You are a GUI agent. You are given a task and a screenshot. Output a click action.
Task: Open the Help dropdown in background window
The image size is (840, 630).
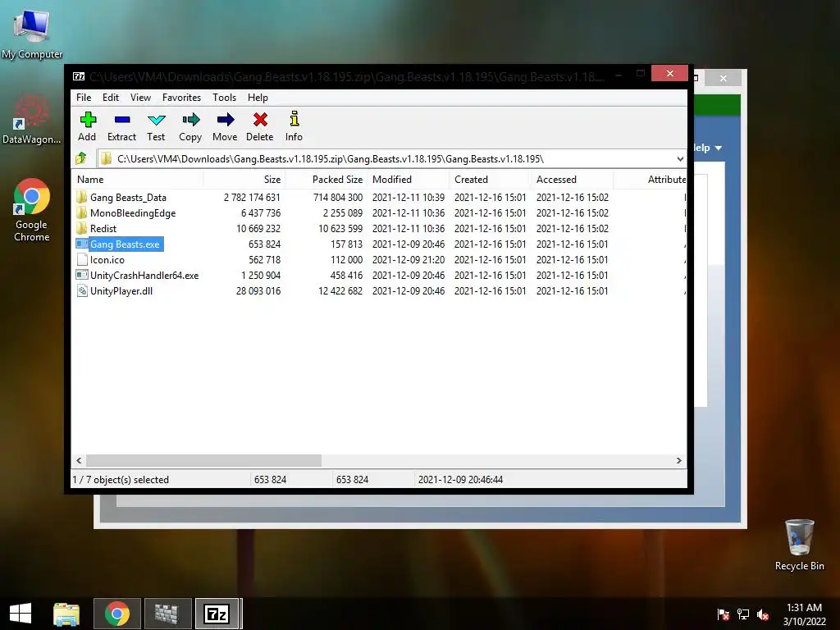coord(708,148)
